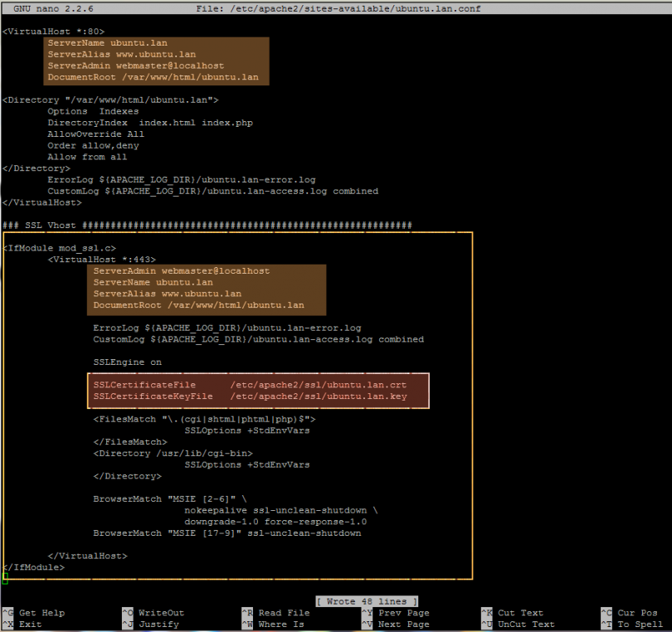The width and height of the screenshot is (672, 632).
Task: Click the '<VirtualHost *:443>' line
Action: tap(102, 260)
